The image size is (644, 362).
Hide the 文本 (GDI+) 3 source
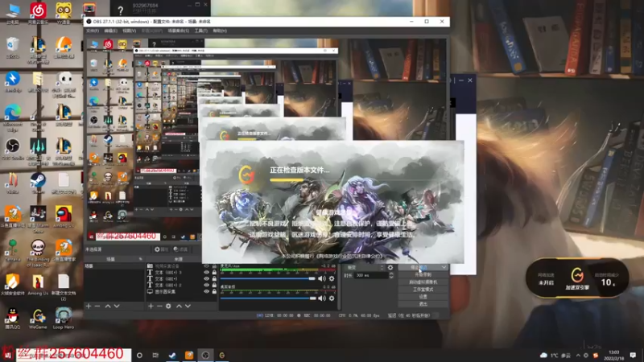[207, 273]
